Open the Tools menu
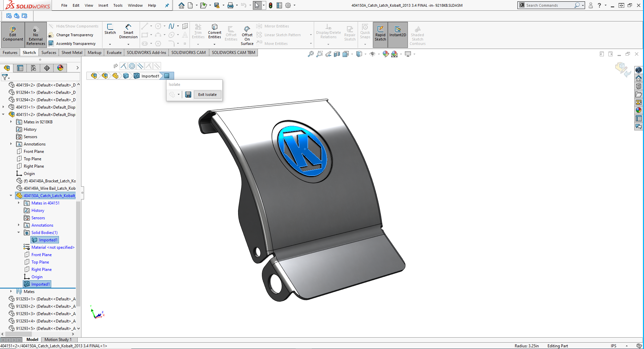The image size is (644, 349). click(x=118, y=5)
